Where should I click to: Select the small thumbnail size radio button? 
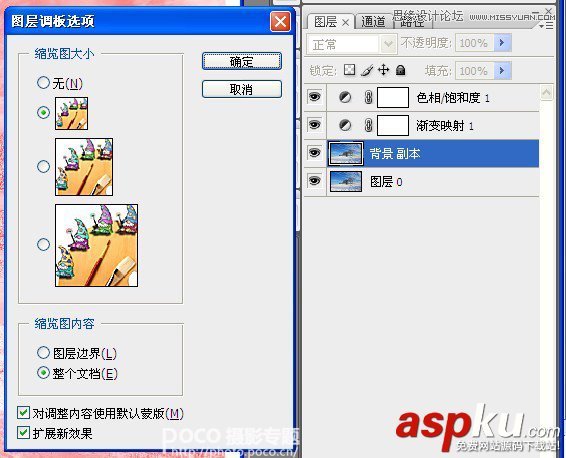[43, 113]
